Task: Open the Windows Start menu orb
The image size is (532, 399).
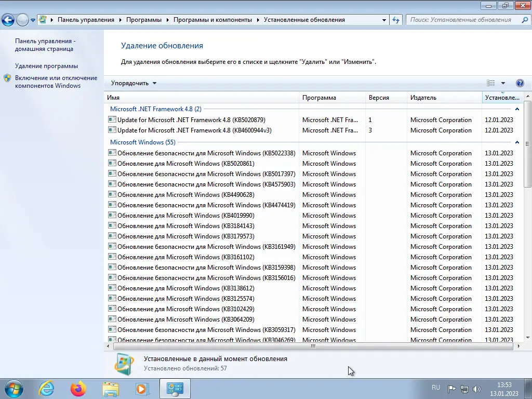Action: (14, 389)
